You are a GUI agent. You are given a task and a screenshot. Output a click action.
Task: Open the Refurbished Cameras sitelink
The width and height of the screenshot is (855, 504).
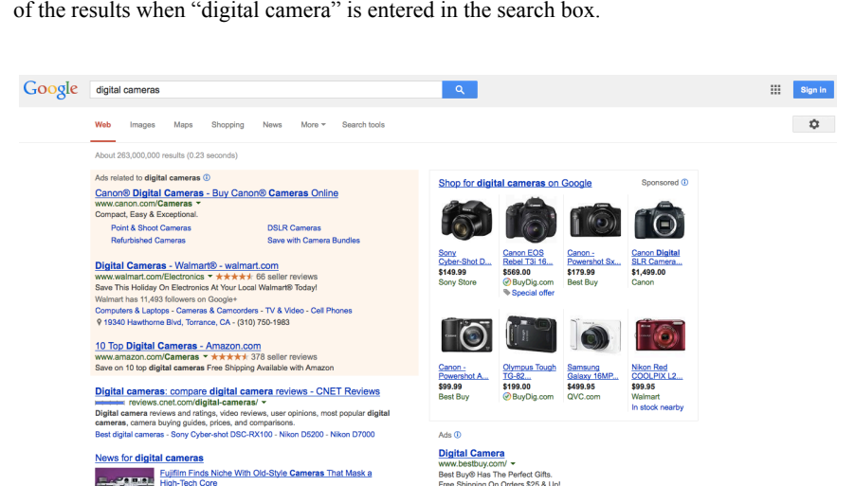148,241
